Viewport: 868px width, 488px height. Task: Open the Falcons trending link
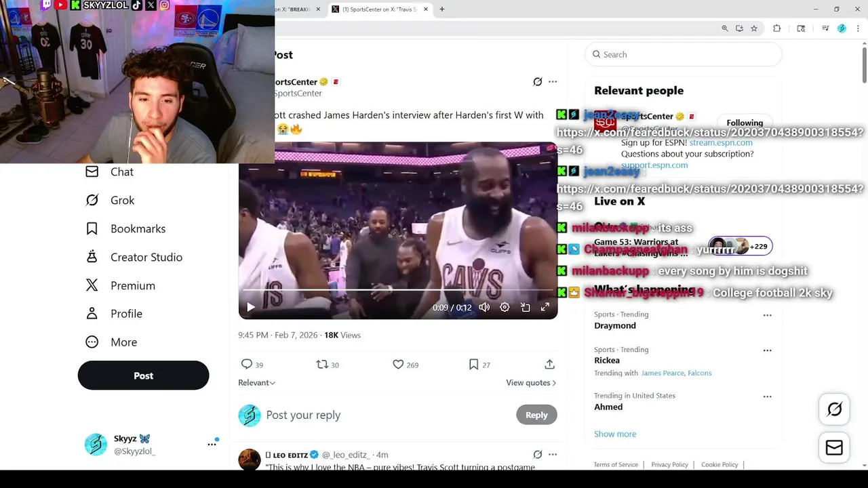(700, 373)
